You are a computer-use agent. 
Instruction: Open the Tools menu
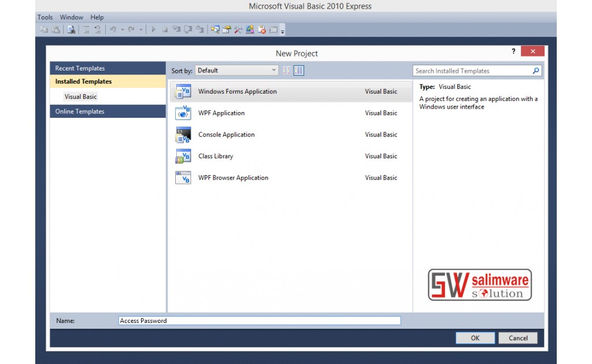[x=45, y=17]
